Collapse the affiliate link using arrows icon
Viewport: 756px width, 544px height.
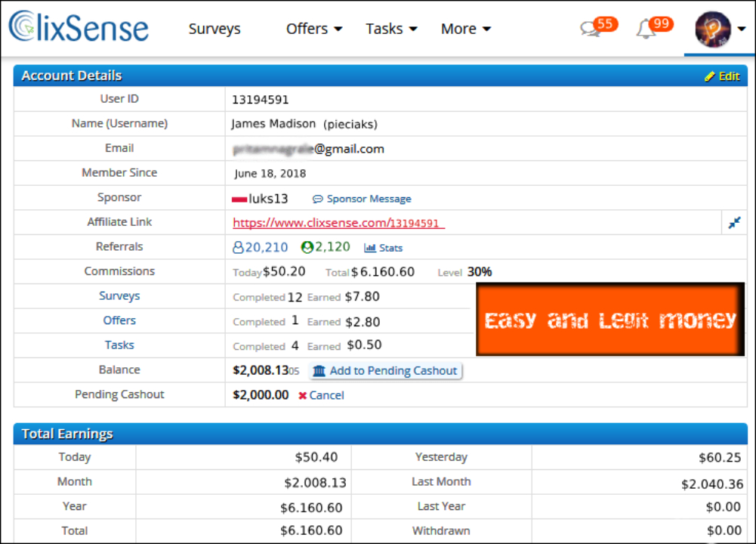[734, 223]
